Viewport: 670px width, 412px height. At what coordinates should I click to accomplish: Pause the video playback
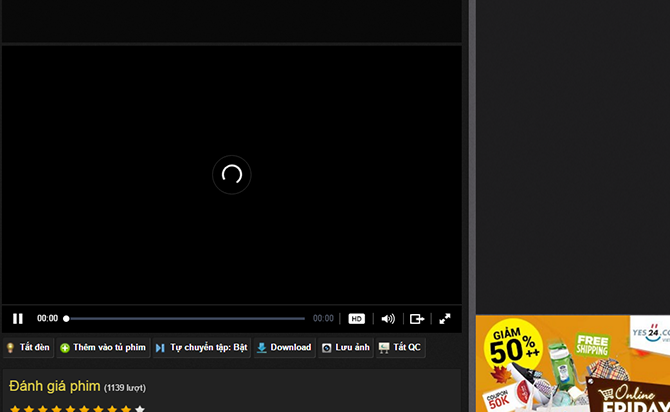click(18, 319)
